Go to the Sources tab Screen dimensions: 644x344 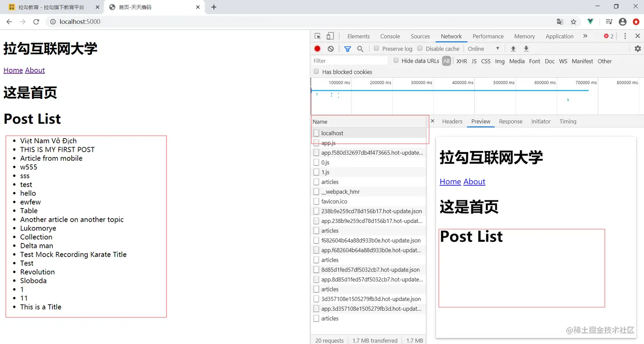pos(420,36)
